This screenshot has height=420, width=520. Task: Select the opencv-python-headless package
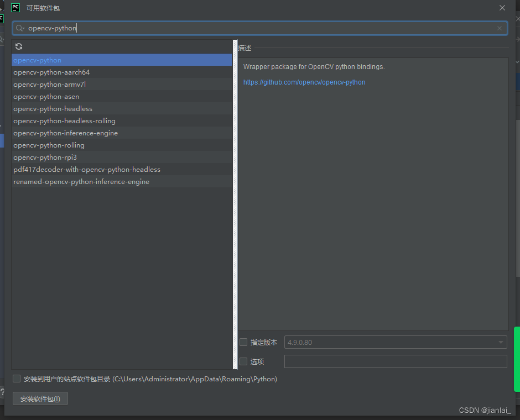point(53,108)
